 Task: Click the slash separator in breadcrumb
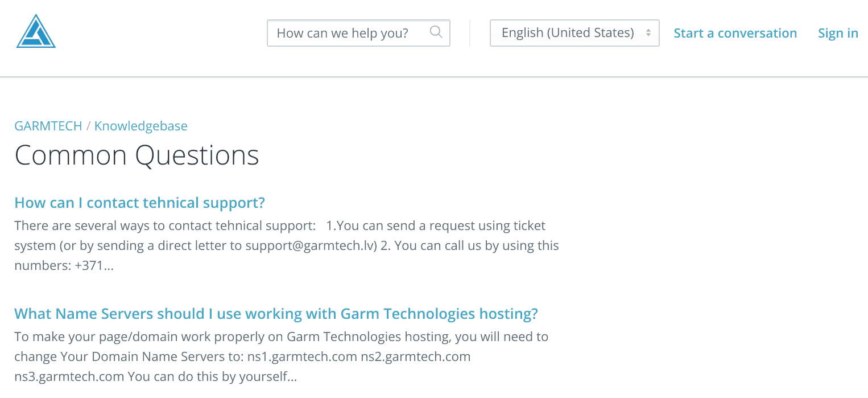point(88,126)
